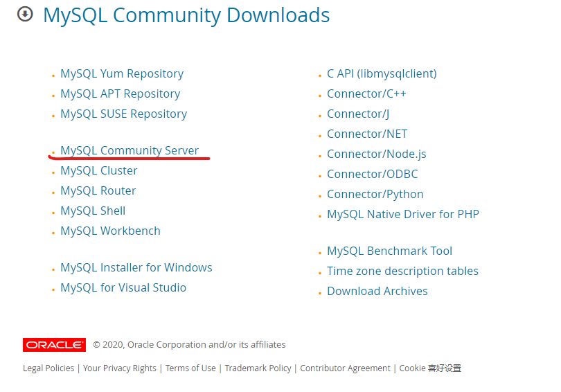Open the Connector/ODBC link
Image resolution: width=561 pixels, height=392 pixels.
[x=372, y=174]
